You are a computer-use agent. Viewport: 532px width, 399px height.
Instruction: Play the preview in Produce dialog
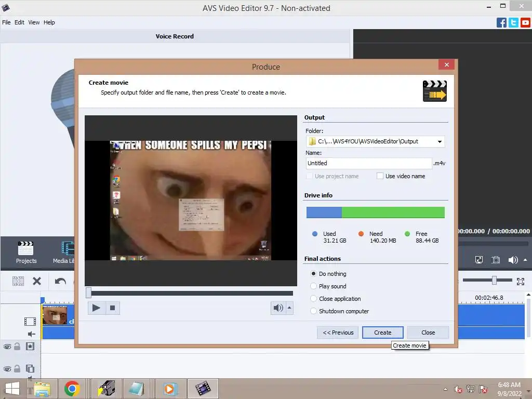click(96, 308)
